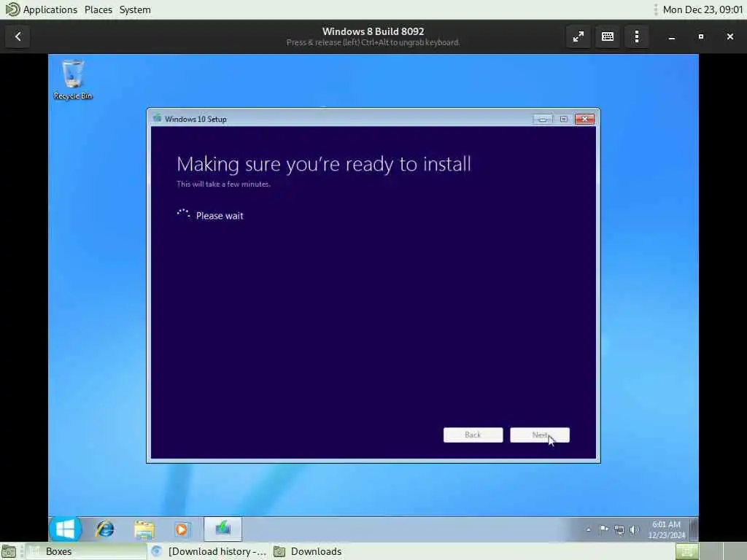The width and height of the screenshot is (747, 560).
Task: Open the Action Center flag icon
Action: pyautogui.click(x=603, y=529)
